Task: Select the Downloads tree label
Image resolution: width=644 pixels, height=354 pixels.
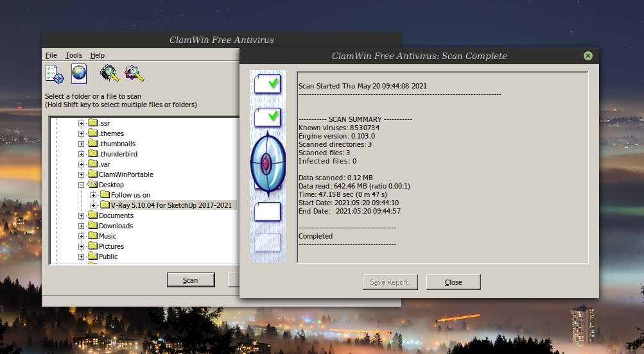Action: (116, 226)
